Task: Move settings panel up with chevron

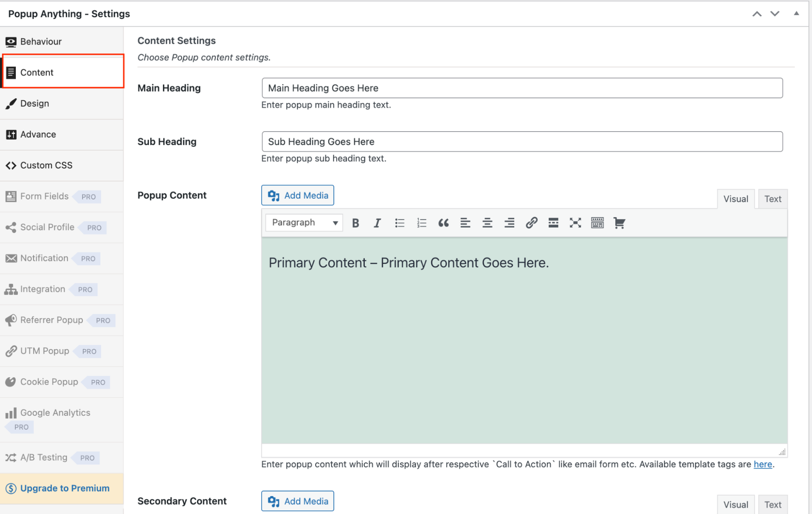Action: pyautogui.click(x=757, y=14)
